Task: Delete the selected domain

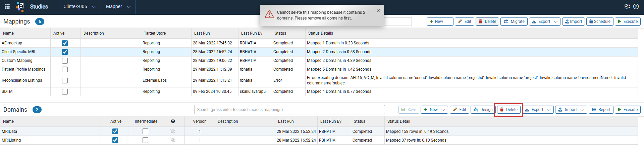Action: 508,110
